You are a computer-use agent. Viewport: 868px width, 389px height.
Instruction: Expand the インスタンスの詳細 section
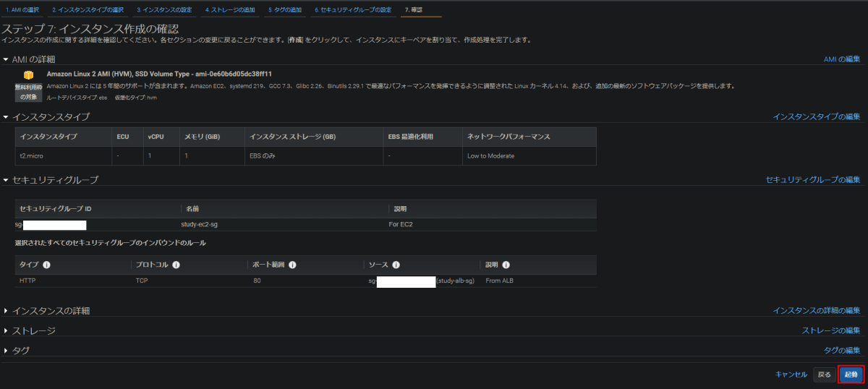click(x=6, y=310)
